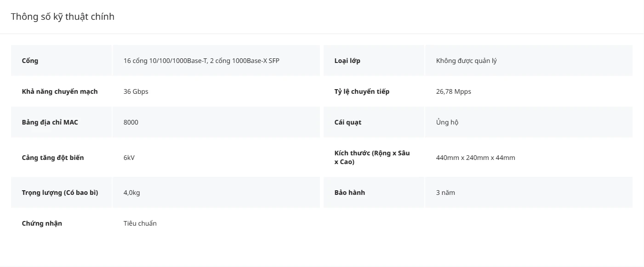This screenshot has width=644, height=267.
Task: Click the 'Chứng nhận' label
Action: click(x=42, y=223)
